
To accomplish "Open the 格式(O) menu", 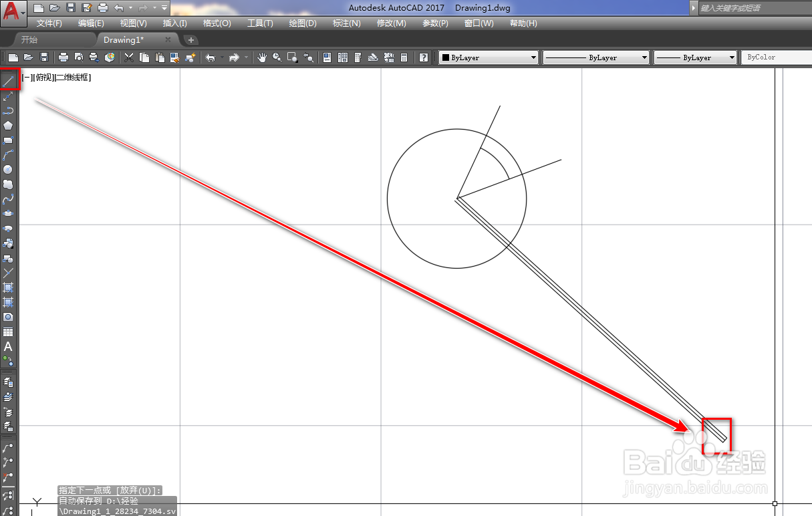I will tap(217, 23).
